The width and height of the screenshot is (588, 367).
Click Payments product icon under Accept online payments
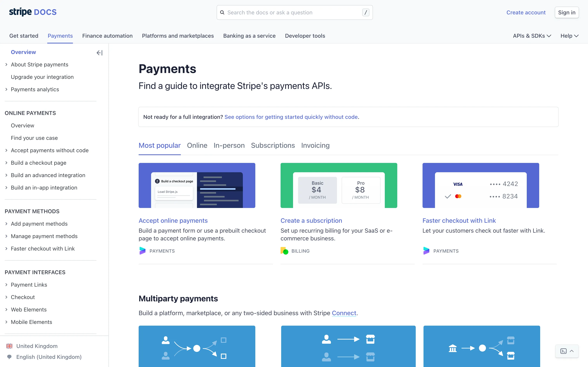142,251
